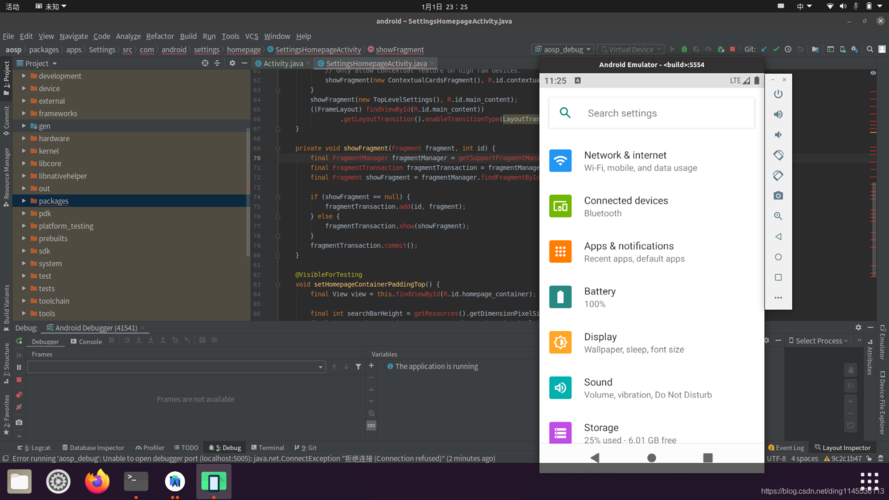Click the frames filter funnel icon

[x=358, y=367]
